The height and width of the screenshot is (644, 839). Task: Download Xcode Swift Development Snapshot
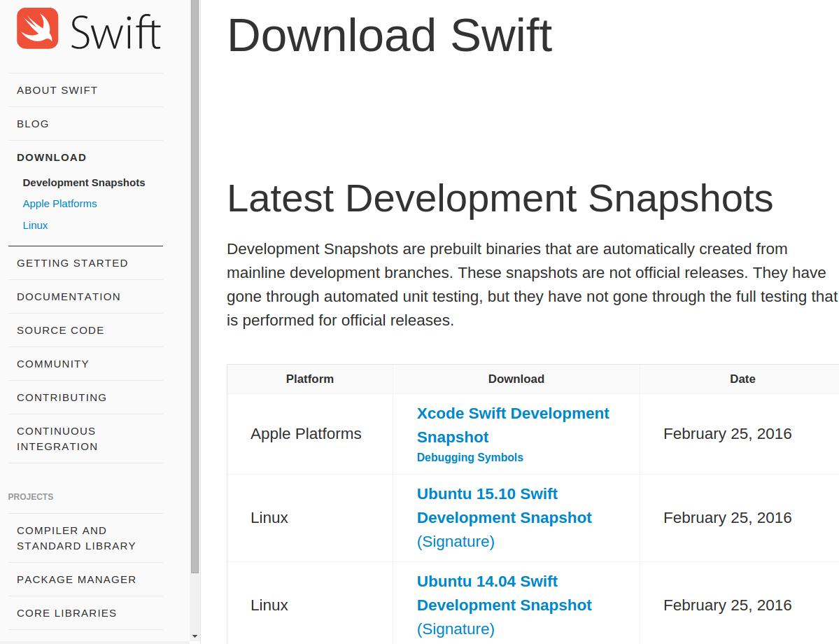[513, 425]
